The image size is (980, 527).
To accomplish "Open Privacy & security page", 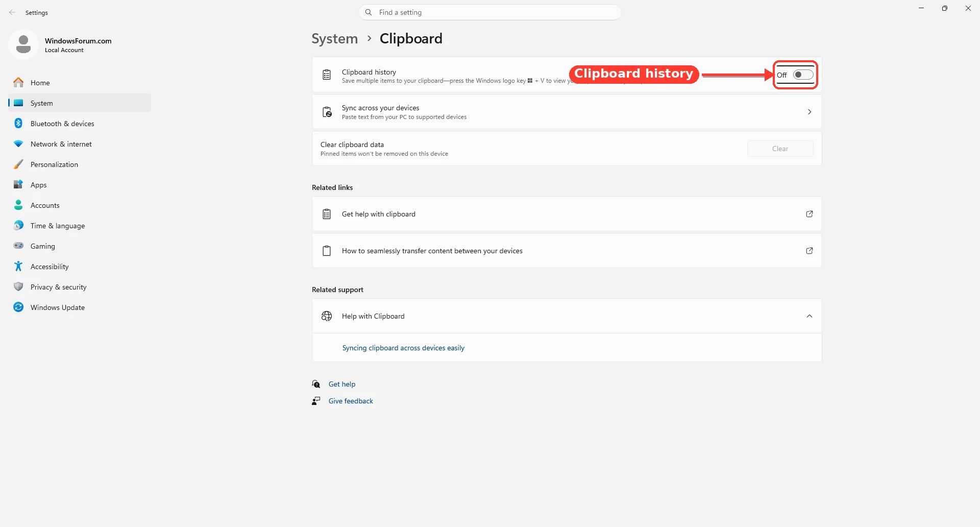I will coord(80,286).
